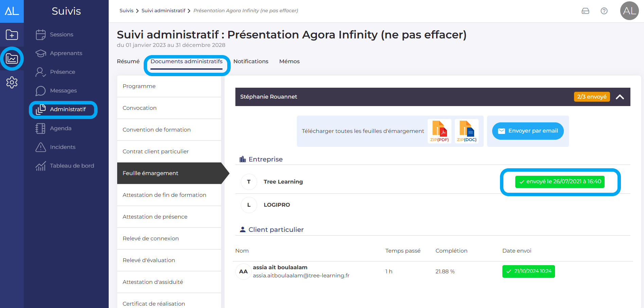Download attendance sheets as ZIP(DOC)
This screenshot has height=308, width=644.
pyautogui.click(x=466, y=131)
